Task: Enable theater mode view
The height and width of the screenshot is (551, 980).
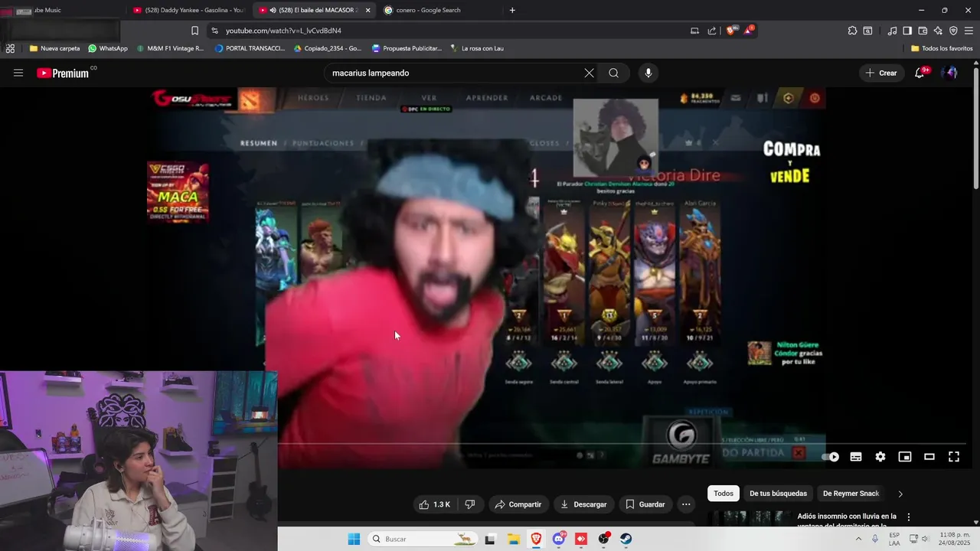Action: (x=929, y=457)
